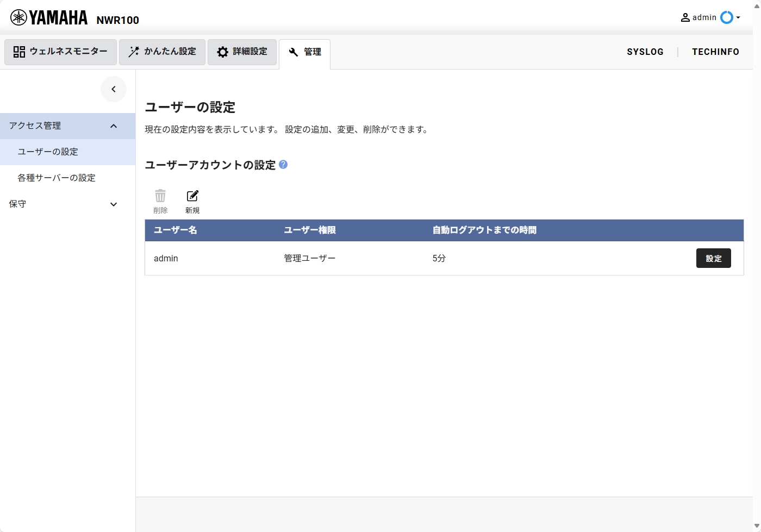Open TECHINFO
This screenshot has height=532, width=761.
click(715, 52)
